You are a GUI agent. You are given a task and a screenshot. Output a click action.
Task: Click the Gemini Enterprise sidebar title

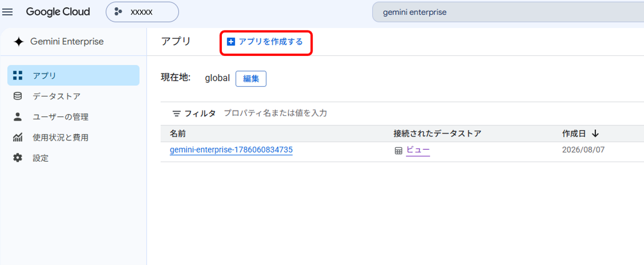pos(67,42)
